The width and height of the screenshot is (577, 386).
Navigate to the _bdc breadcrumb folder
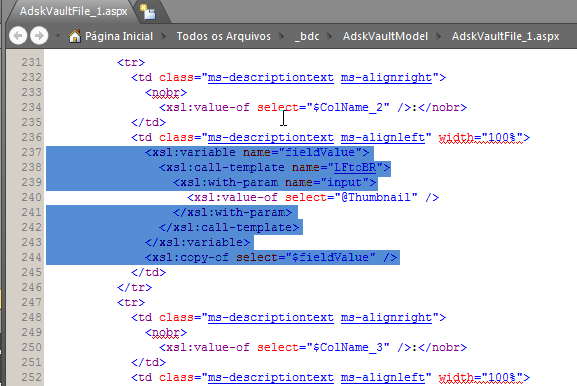(307, 36)
